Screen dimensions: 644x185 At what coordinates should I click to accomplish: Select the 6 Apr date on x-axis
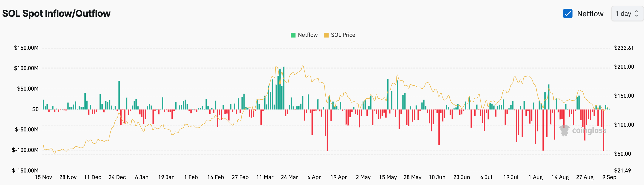pos(314,177)
